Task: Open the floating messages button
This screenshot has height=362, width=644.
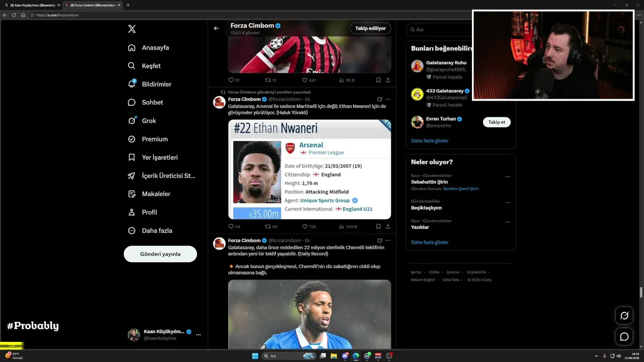Action: click(x=624, y=337)
